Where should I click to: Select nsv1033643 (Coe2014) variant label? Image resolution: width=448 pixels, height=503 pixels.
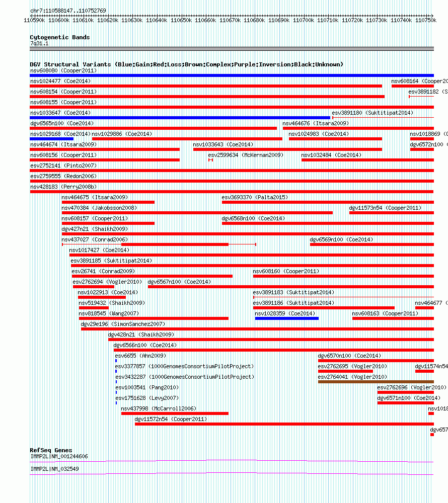click(x=223, y=145)
